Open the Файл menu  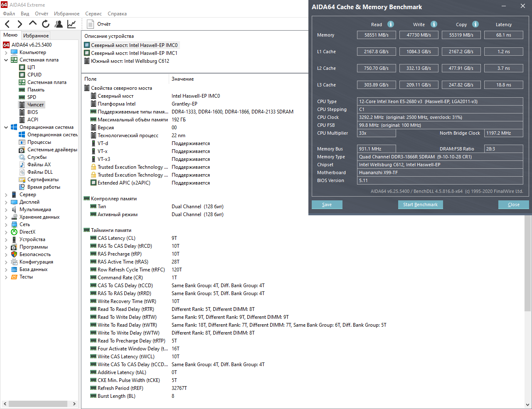tap(9, 14)
